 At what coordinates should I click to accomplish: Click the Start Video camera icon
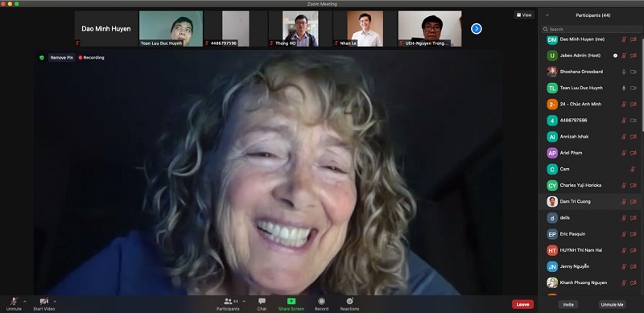pyautogui.click(x=44, y=301)
